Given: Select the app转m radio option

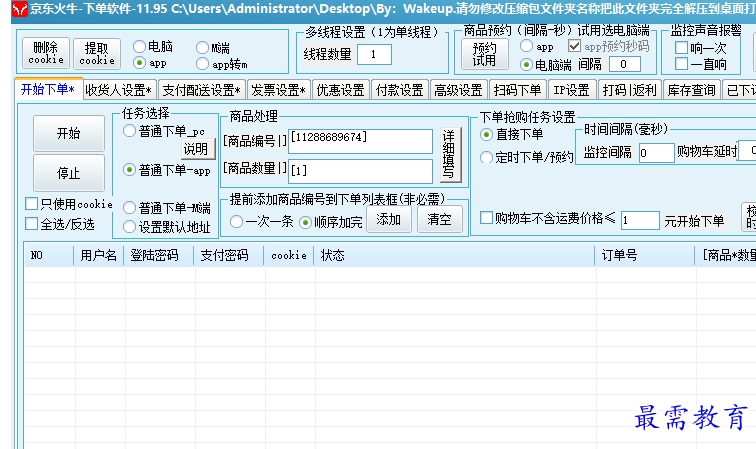Looking at the screenshot, I should pos(202,64).
